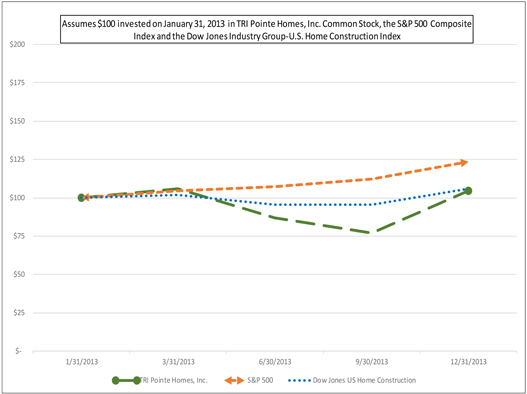Select the $150 y-axis label
Image resolution: width=527 pixels, height=394 pixels.
pyautogui.click(x=17, y=121)
